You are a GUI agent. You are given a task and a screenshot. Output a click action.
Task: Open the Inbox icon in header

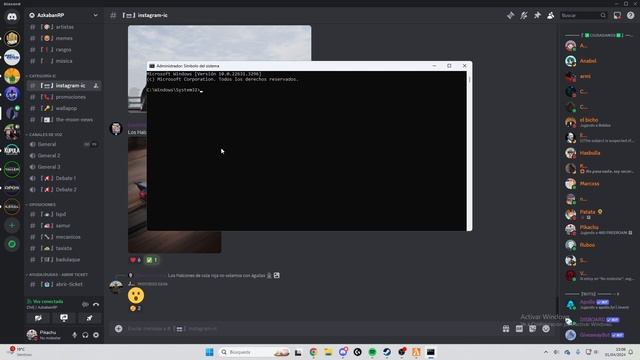[617, 16]
